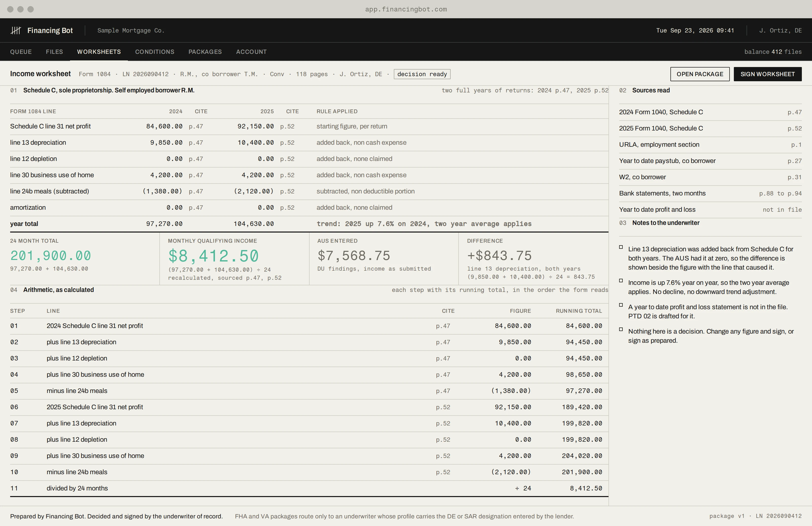Click the SIGN WORKSHEET button
This screenshot has height=526, width=812.
click(768, 74)
